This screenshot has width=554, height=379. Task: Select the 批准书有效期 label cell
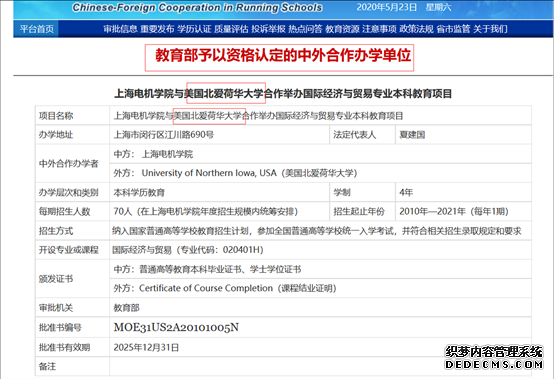coord(72,347)
